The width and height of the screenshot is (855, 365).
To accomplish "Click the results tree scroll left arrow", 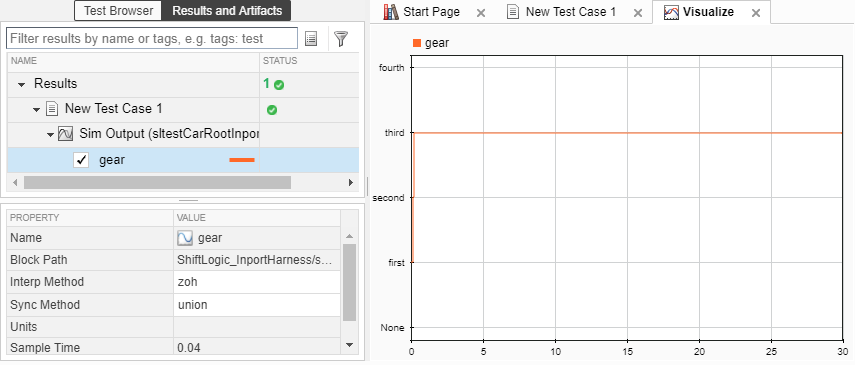I will click(15, 182).
